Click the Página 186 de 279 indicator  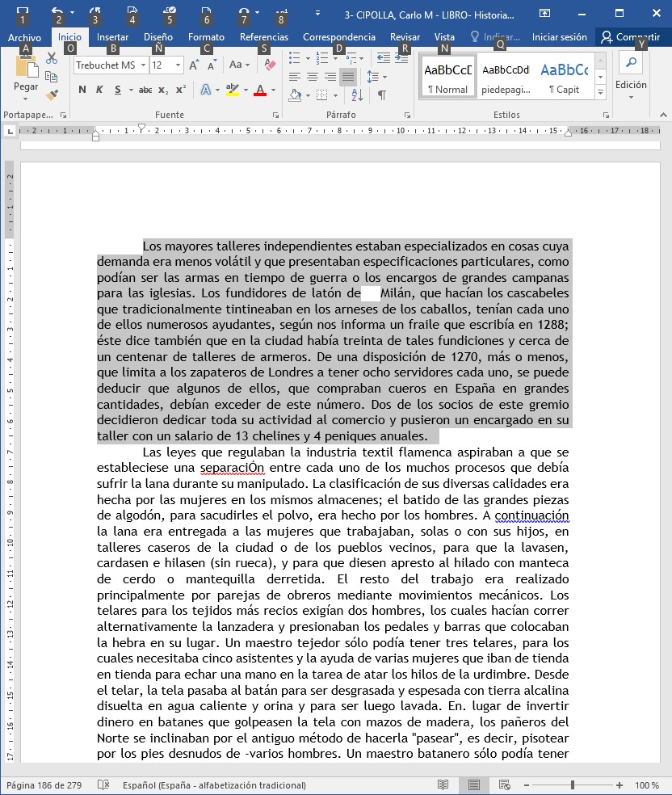44,785
